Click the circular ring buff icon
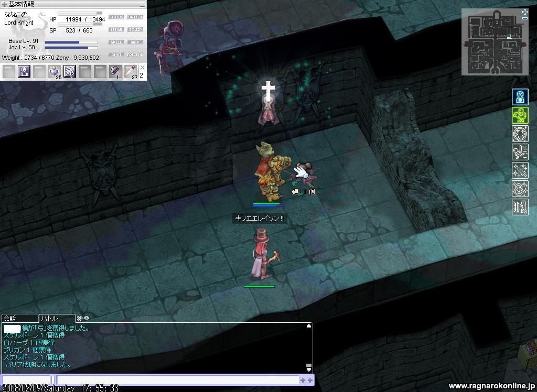The width and height of the screenshot is (537, 392). (520, 134)
